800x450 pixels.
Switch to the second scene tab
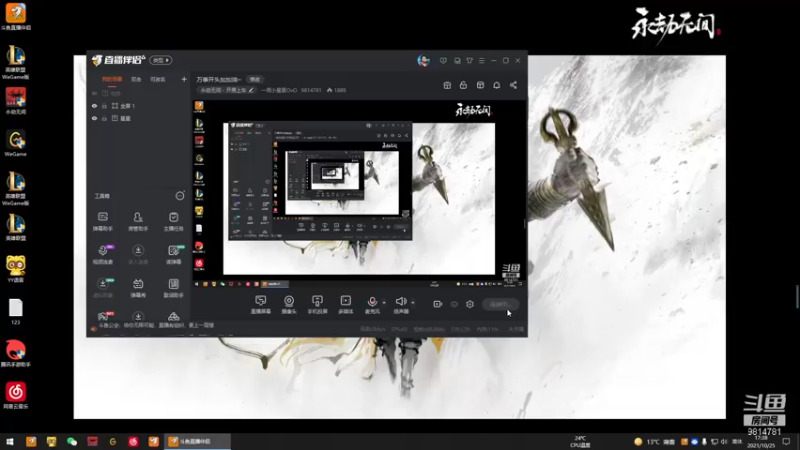click(x=136, y=80)
